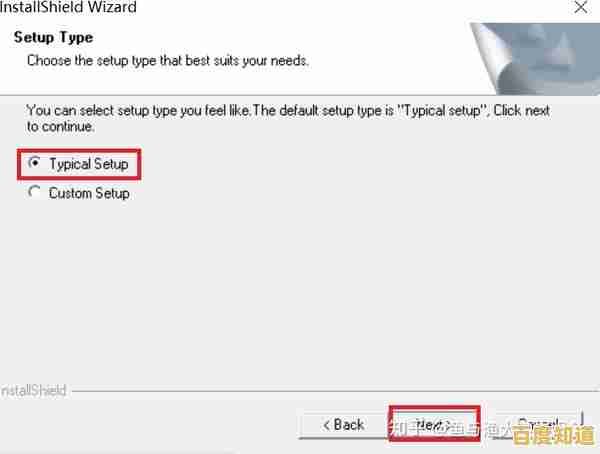Click the InstallShield Wizard title bar text
Image resolution: width=600 pixels, height=454 pixels.
tap(68, 7)
